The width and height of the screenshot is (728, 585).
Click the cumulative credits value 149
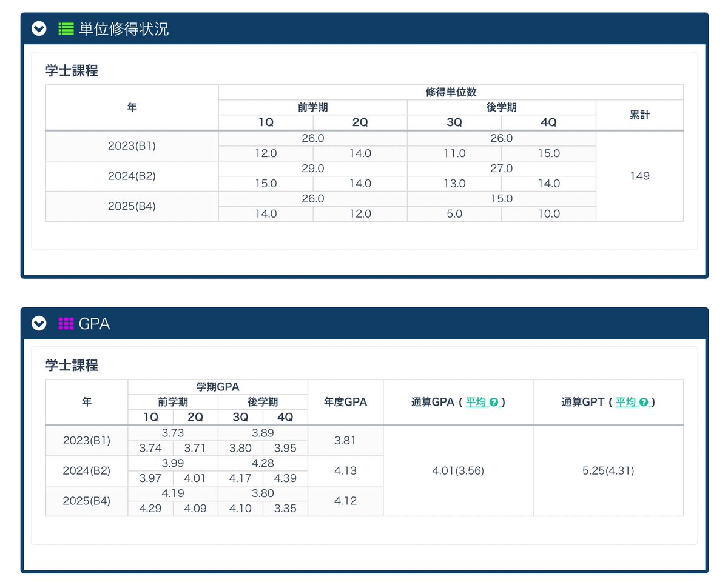(639, 176)
